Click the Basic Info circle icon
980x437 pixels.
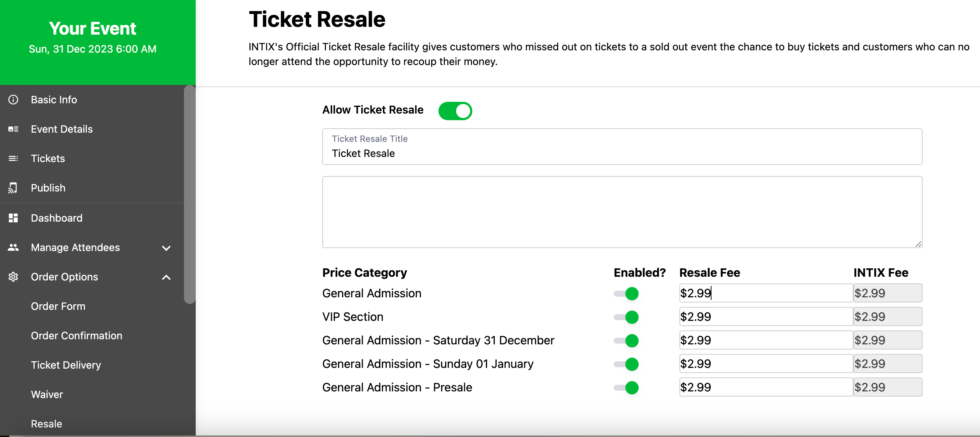tap(13, 100)
